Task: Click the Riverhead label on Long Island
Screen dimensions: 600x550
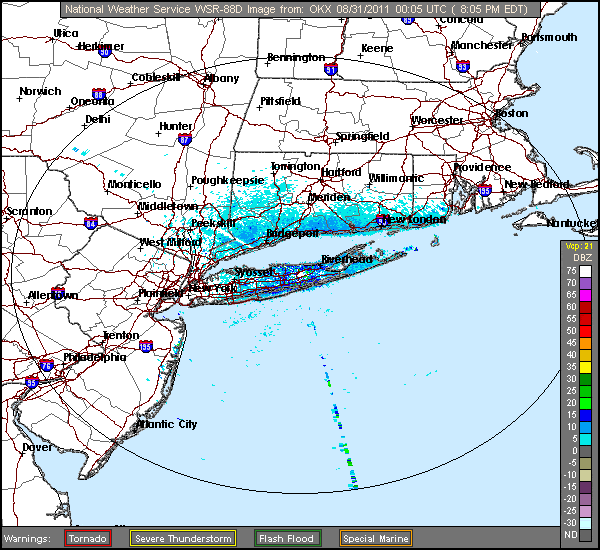Action: point(347,259)
